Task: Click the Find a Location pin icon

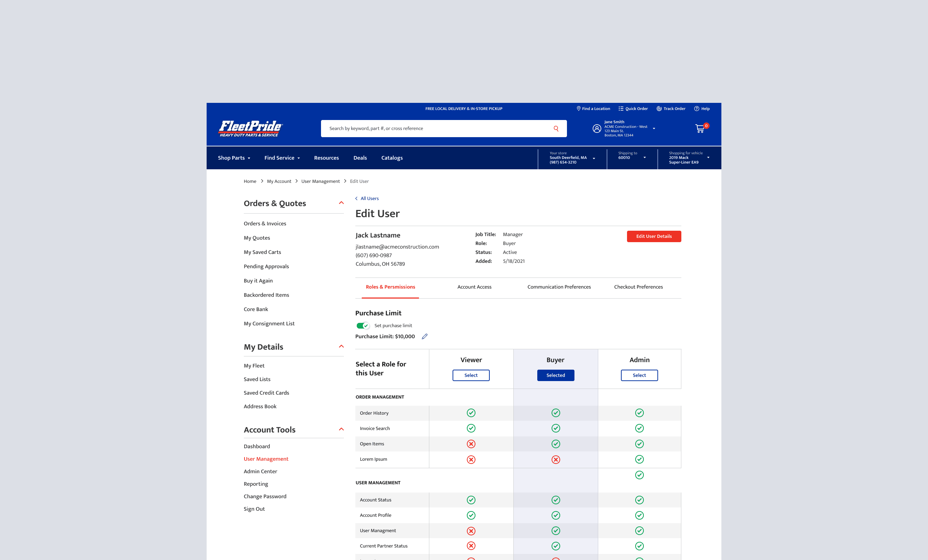Action: pos(578,108)
